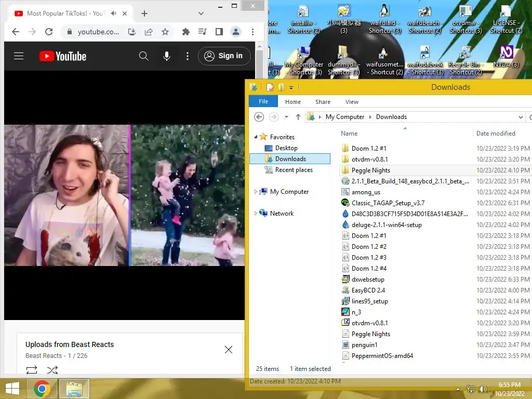Image resolution: width=532 pixels, height=399 pixels.
Task: Open the File tab in Explorer
Action: 263,101
